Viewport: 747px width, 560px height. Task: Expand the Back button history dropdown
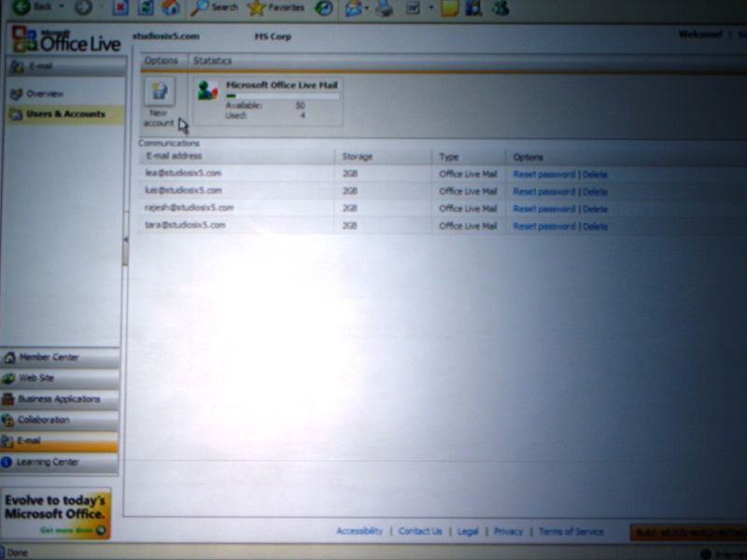[x=61, y=7]
